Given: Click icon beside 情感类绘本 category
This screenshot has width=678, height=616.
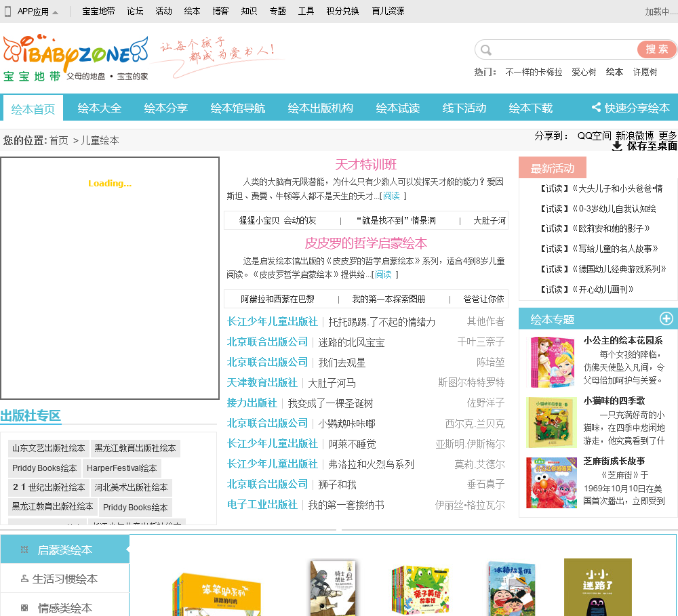Looking at the screenshot, I should click(x=24, y=608).
